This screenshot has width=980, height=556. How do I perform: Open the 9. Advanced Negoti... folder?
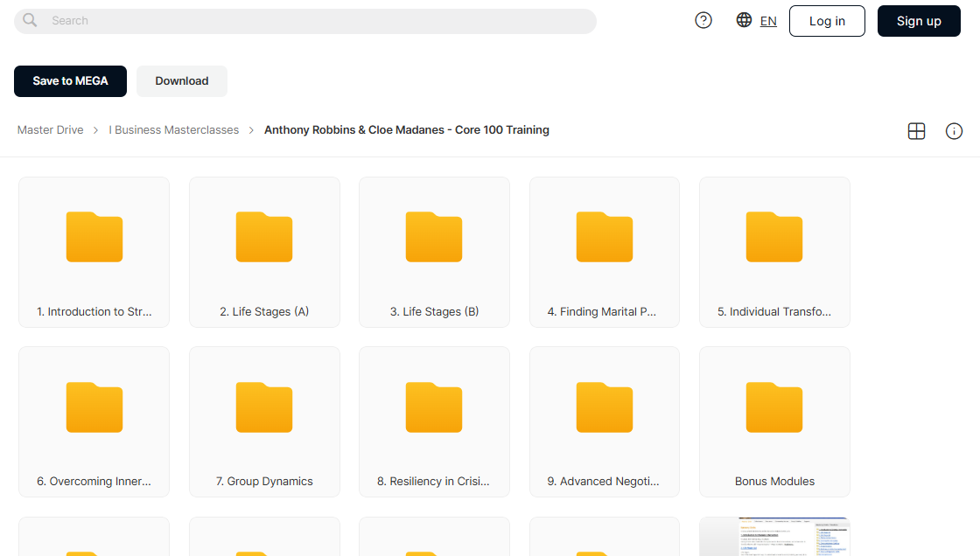point(605,422)
